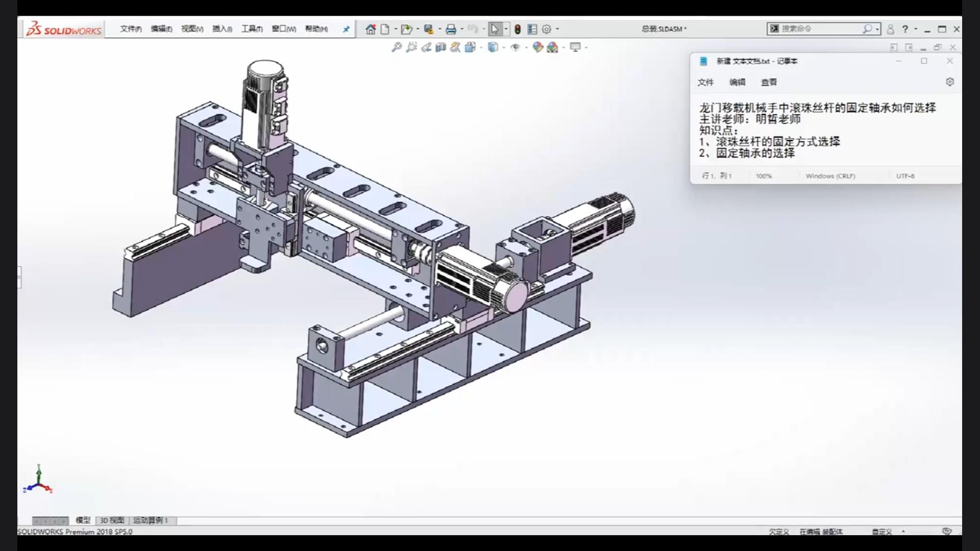Screen dimensions: 980x551
Task: Click the axis triad in viewport
Action: tap(38, 480)
